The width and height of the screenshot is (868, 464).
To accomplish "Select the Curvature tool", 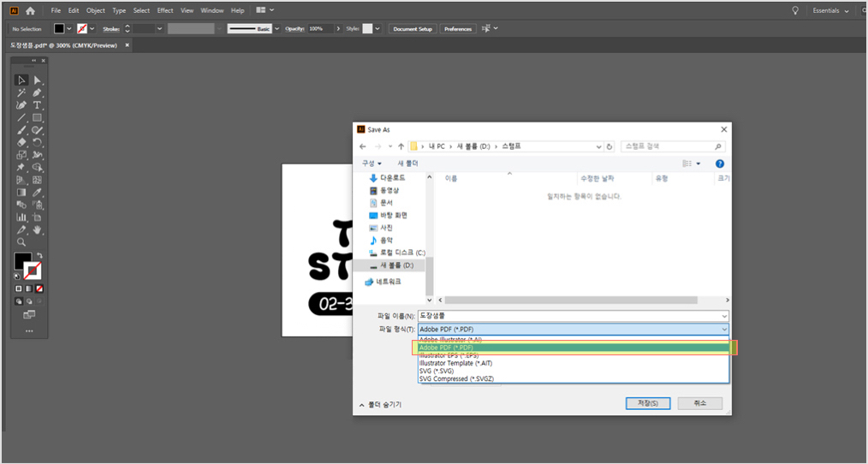I will click(21, 105).
